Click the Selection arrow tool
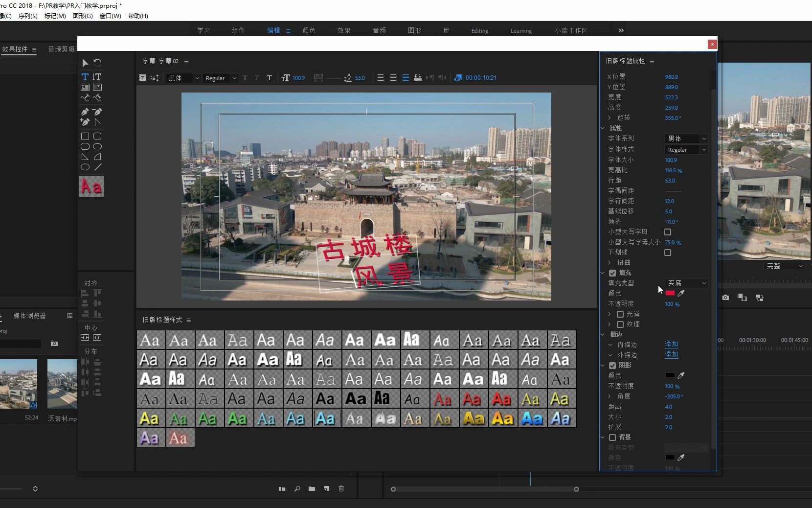 (x=85, y=63)
